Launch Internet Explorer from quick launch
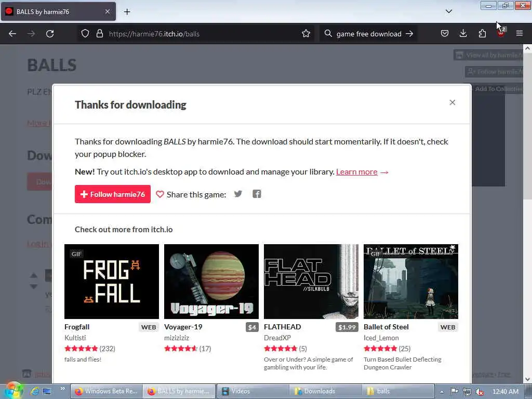Screen dimensions: 532x399 tap(34, 391)
